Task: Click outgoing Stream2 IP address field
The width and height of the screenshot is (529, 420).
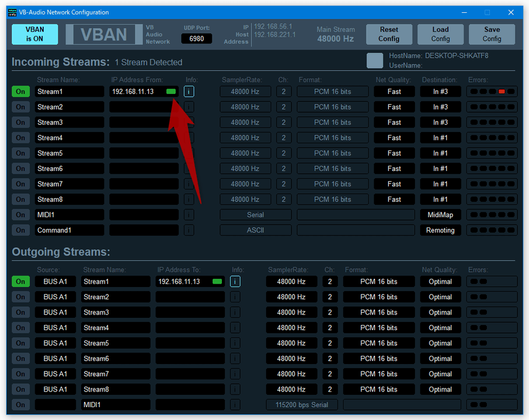Action: pyautogui.click(x=190, y=297)
